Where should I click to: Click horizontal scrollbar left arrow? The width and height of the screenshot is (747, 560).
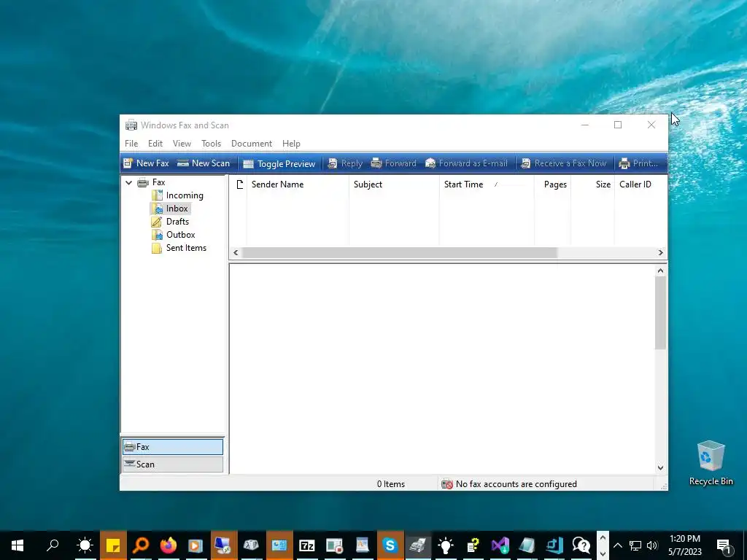point(236,253)
